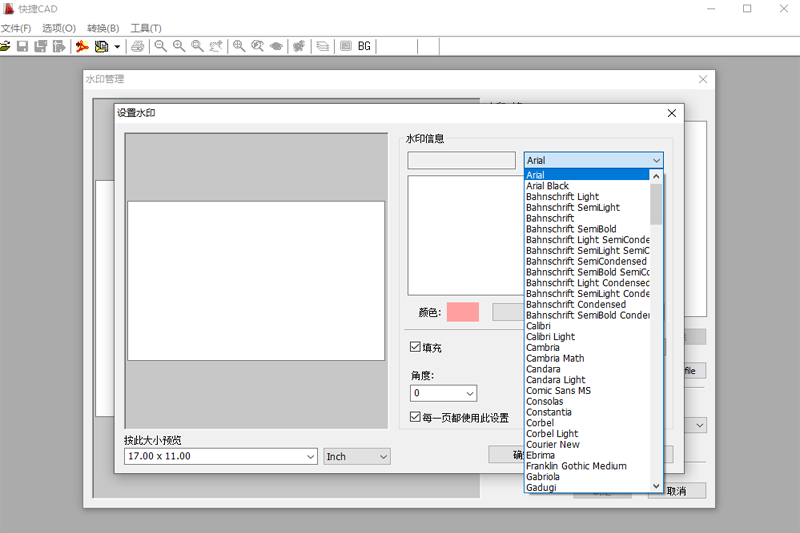This screenshot has height=533, width=800.
Task: Select Corbel Light font
Action: coord(587,434)
